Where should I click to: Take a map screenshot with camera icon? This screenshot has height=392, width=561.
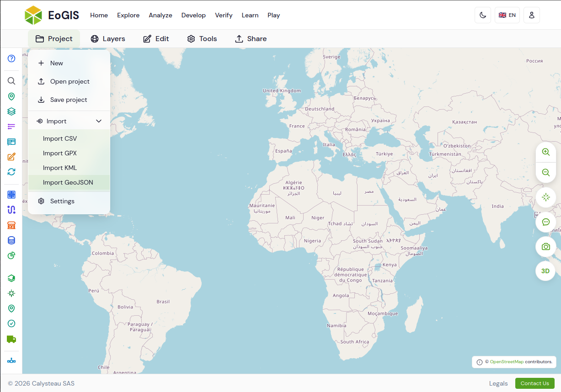click(x=545, y=247)
